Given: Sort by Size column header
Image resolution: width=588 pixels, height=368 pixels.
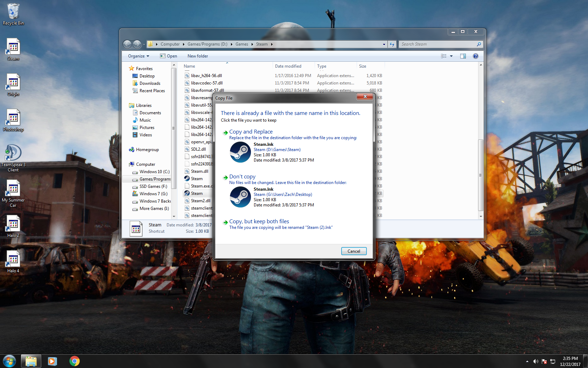Looking at the screenshot, I should (371, 66).
